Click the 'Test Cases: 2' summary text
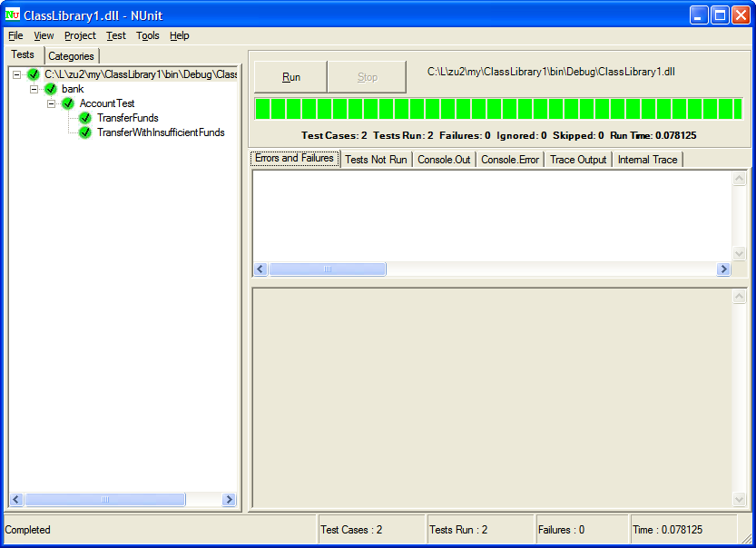Screen dimensions: 756x548 click(334, 135)
